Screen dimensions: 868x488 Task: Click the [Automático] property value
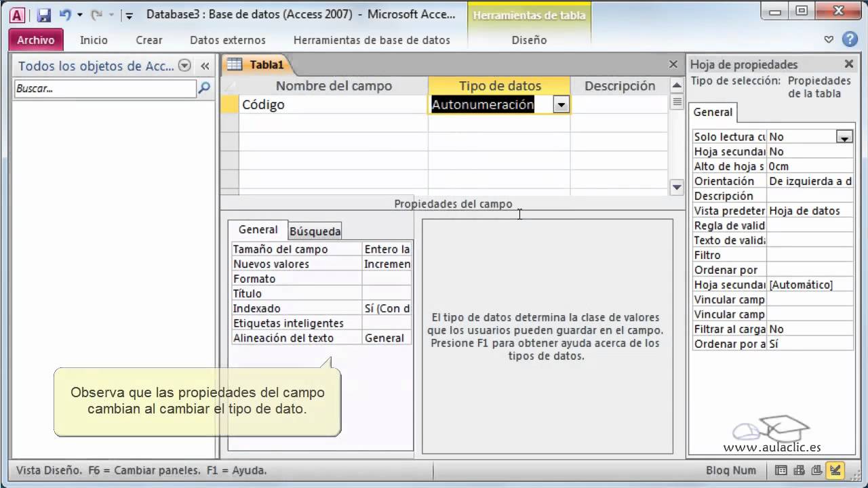[x=810, y=285]
